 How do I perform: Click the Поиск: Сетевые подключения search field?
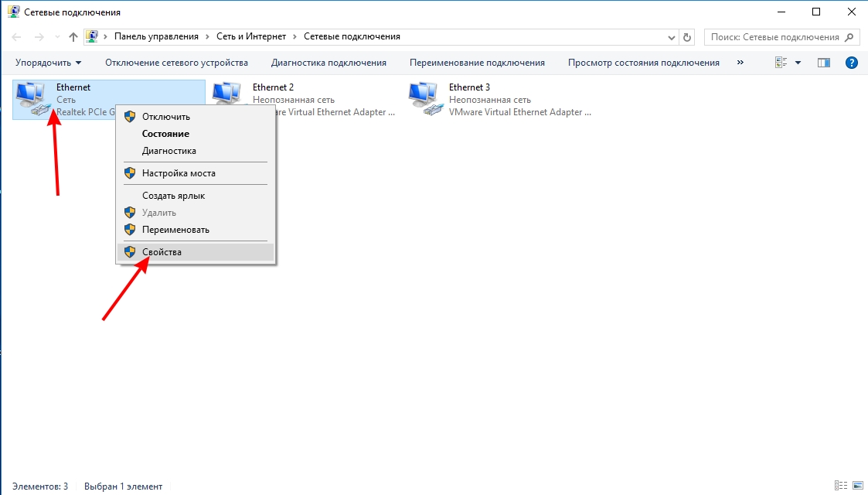774,36
